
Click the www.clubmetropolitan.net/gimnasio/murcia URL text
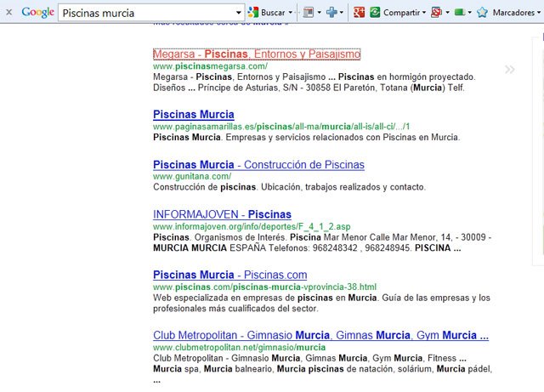(x=240, y=348)
